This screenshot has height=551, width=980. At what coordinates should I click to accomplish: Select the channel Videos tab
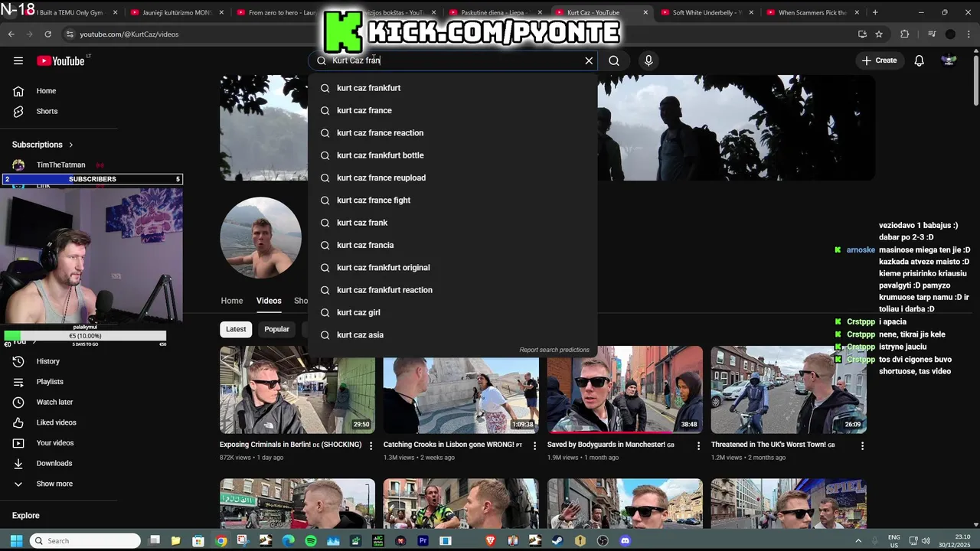point(269,301)
